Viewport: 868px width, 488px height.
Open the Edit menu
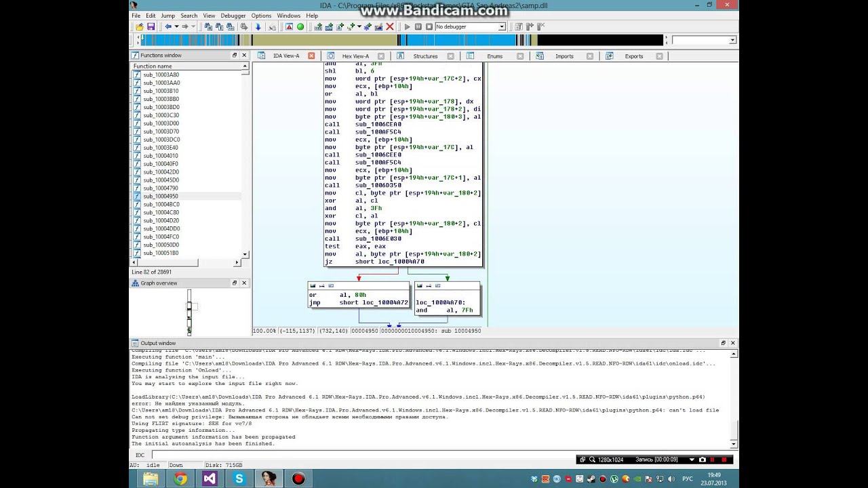click(151, 16)
